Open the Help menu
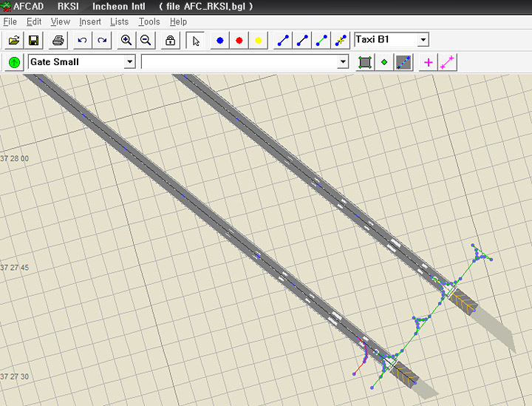 pos(179,21)
